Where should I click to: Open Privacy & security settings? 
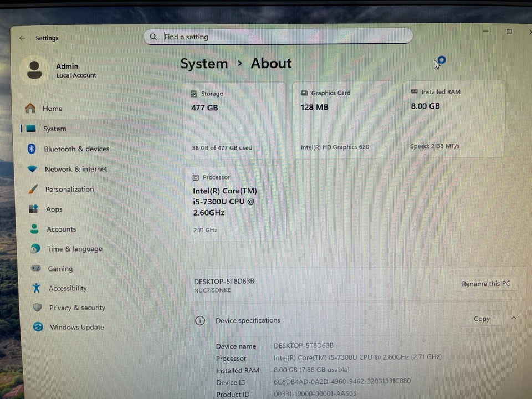coord(37,308)
